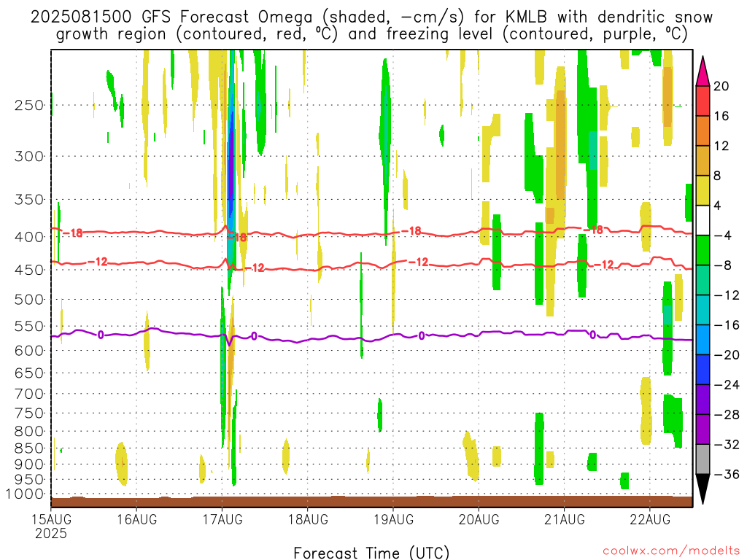Click the 22AUG time axis label
Viewport: 747px width, 560px height.
click(x=650, y=519)
